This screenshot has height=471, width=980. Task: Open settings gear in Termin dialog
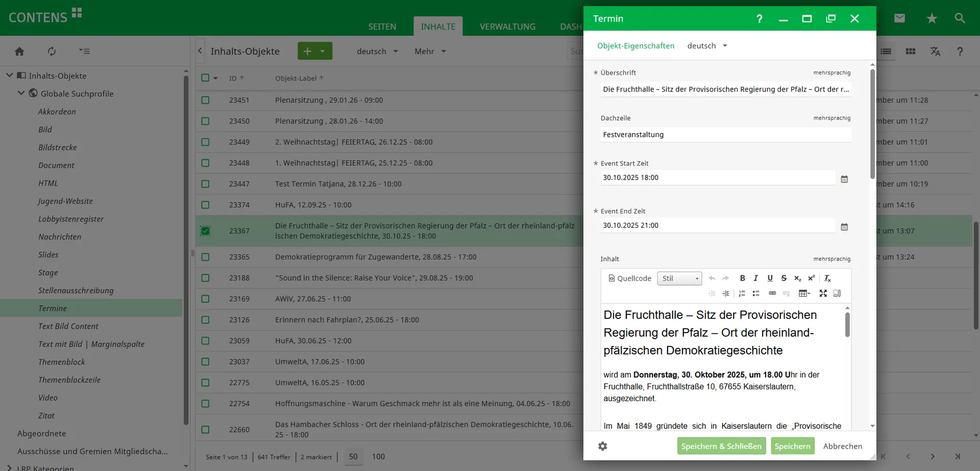click(603, 446)
